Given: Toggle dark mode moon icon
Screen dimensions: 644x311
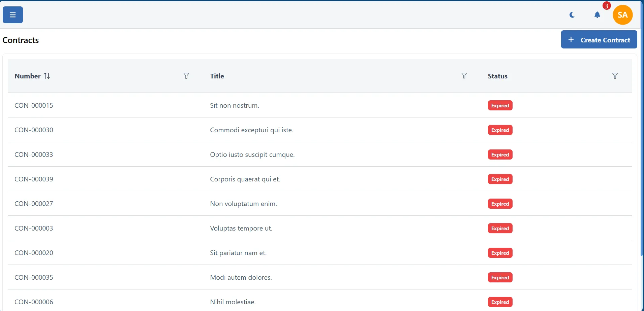Looking at the screenshot, I should coord(572,15).
